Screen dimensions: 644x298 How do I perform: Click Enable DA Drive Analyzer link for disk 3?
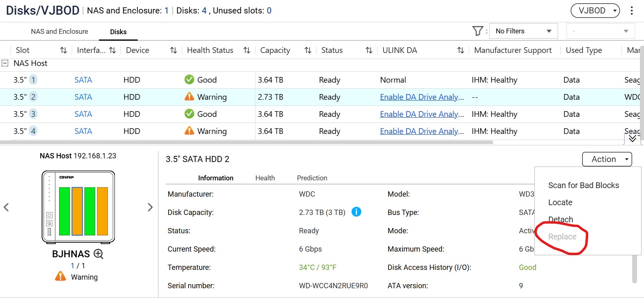[x=422, y=114]
